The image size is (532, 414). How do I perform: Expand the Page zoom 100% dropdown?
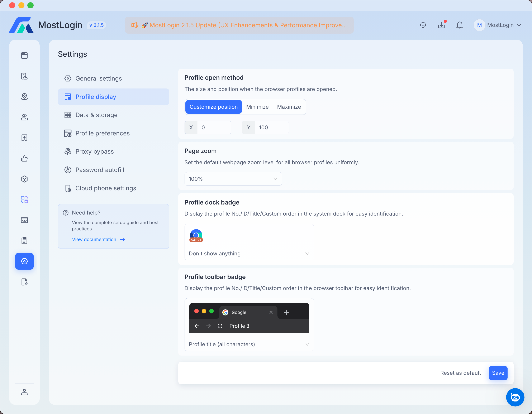[x=233, y=179]
